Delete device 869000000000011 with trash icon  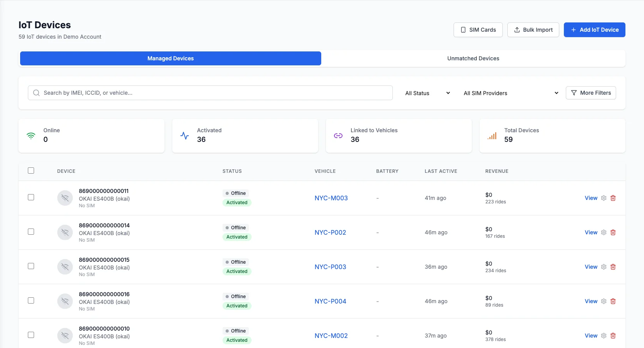[x=613, y=198]
